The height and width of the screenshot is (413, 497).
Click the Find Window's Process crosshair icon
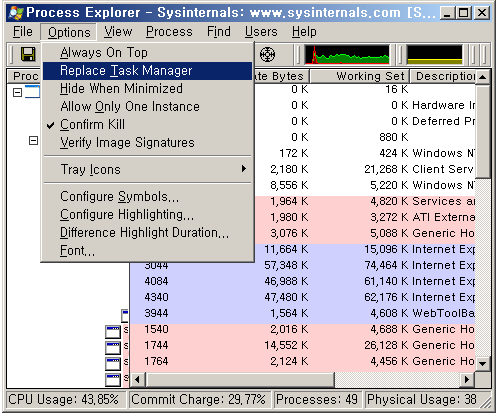click(267, 54)
